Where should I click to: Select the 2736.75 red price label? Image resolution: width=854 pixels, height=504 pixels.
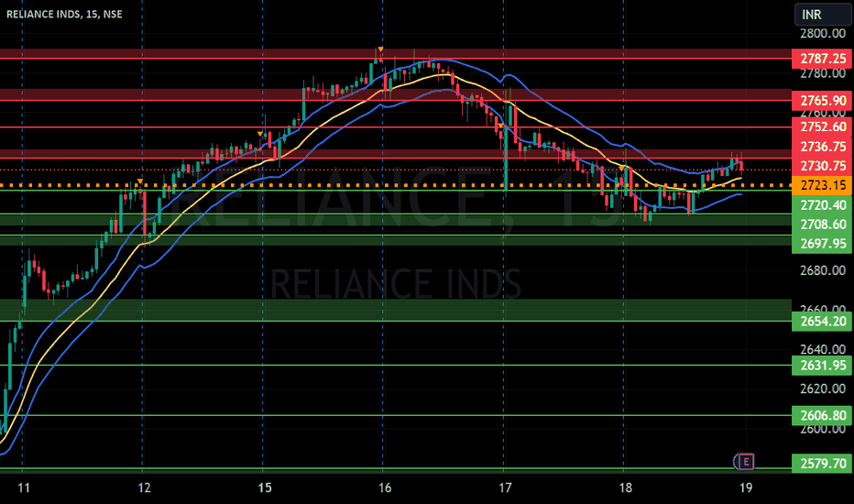click(822, 147)
